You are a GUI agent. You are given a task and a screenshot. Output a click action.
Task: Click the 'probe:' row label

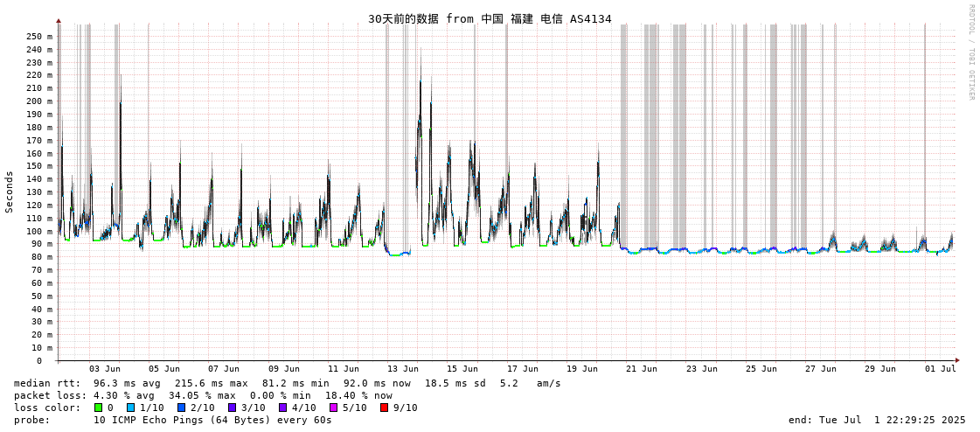tap(31, 420)
